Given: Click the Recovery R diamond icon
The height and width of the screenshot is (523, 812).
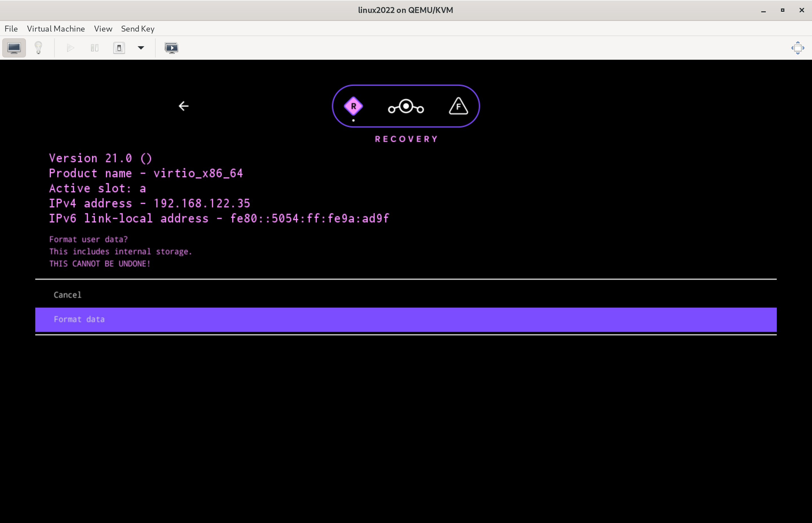Looking at the screenshot, I should (353, 106).
